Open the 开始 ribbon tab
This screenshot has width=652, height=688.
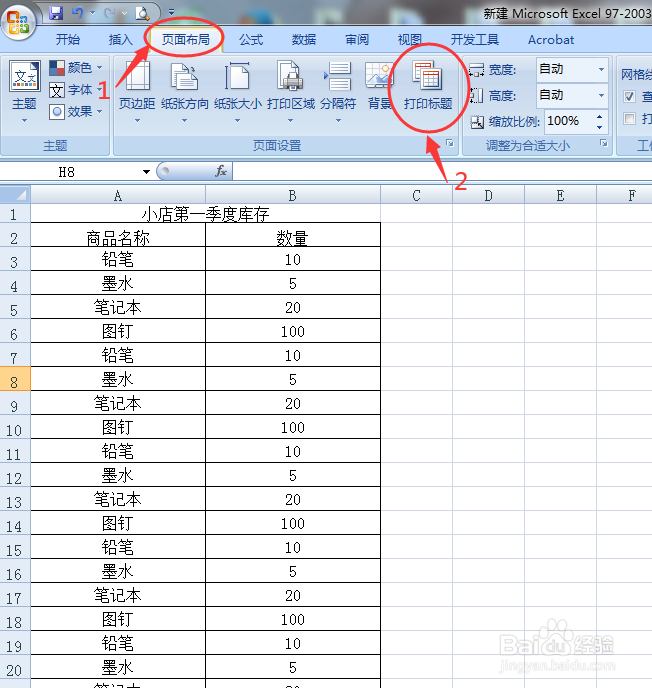(68, 40)
